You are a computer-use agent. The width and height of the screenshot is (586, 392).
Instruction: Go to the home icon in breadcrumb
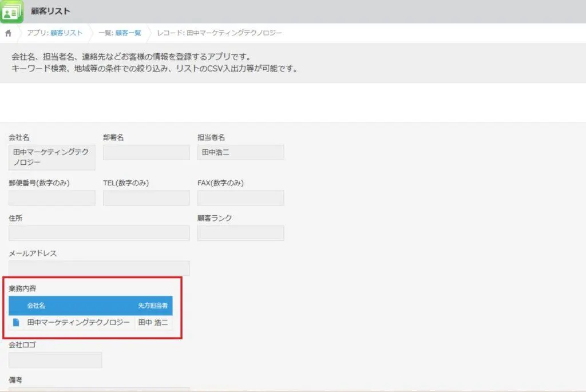coord(8,33)
